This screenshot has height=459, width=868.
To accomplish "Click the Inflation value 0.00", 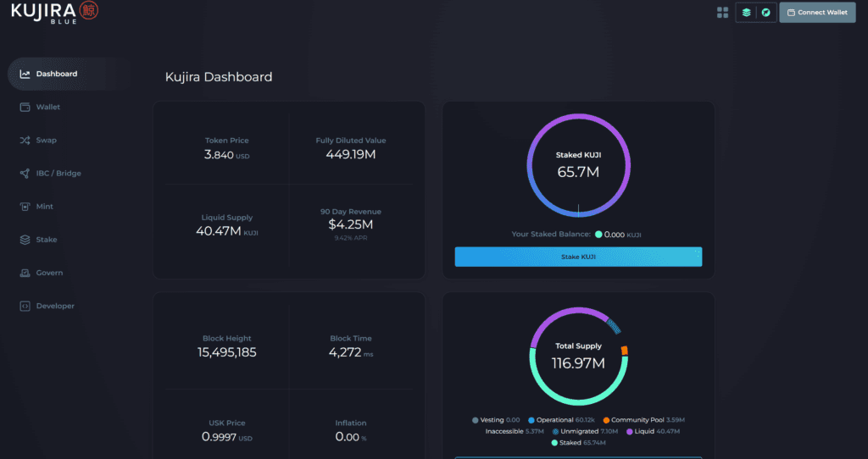I will click(347, 437).
